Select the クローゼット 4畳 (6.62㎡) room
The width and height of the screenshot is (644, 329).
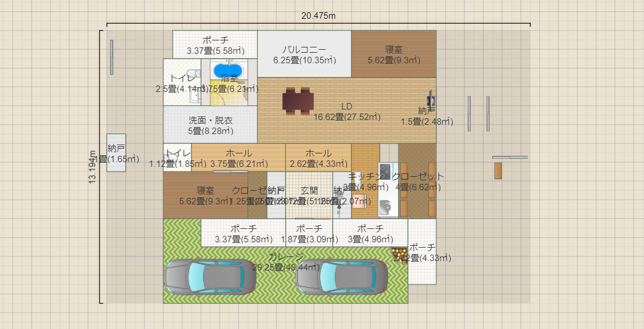[x=417, y=182]
